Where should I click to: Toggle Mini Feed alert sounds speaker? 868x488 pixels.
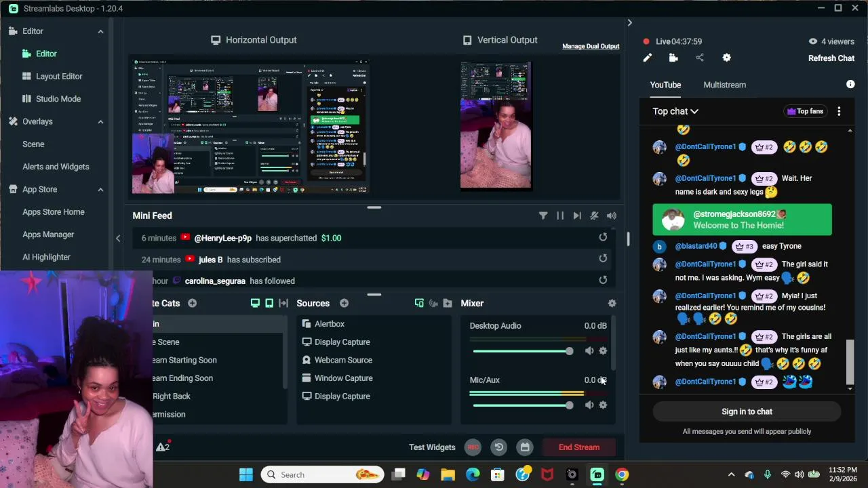click(611, 216)
